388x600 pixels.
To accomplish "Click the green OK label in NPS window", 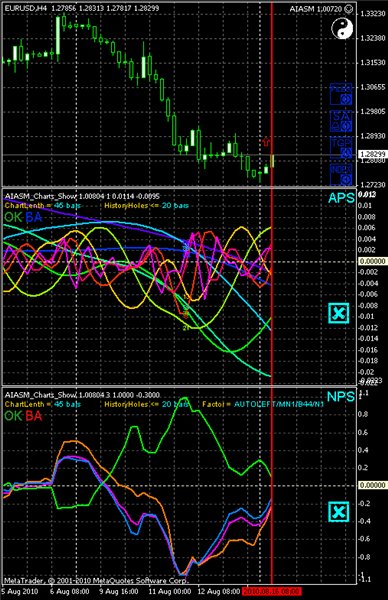I will pos(13,416).
